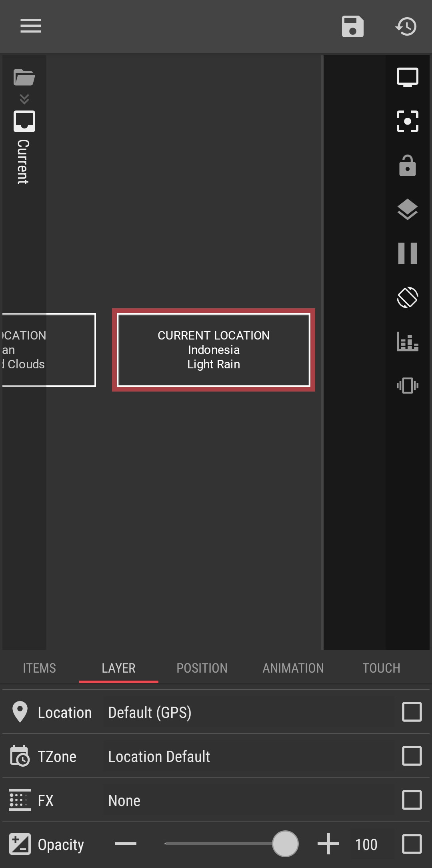
Task: Check the TZone row checkbox
Action: tap(412, 756)
